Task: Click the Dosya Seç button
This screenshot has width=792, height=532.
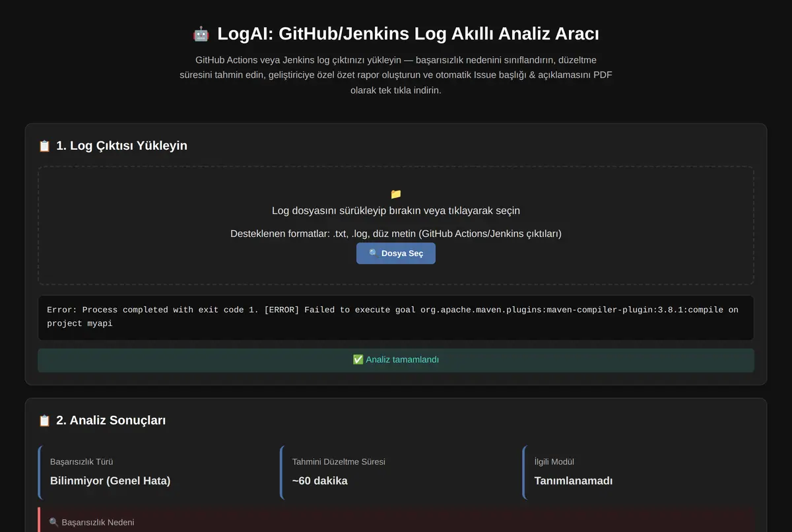Action: pos(396,253)
